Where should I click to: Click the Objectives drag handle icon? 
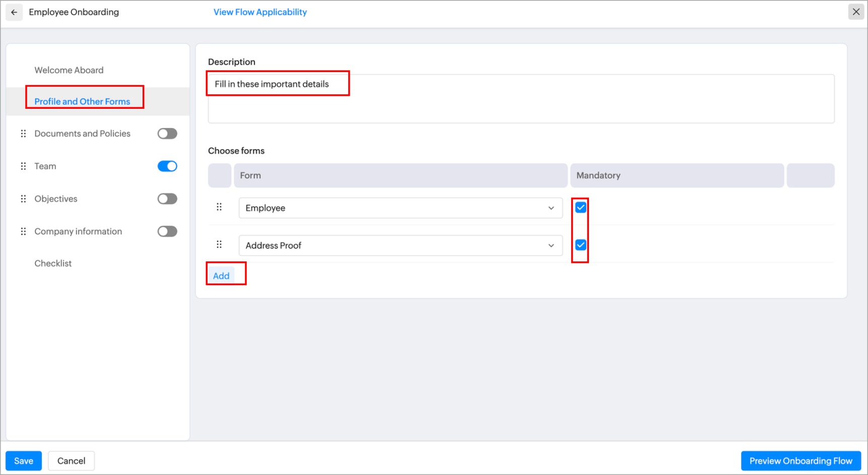pyautogui.click(x=23, y=199)
